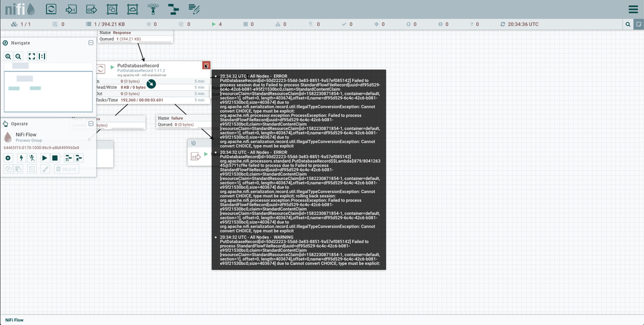
Task: Open the search magnifier in status bar
Action: point(628,25)
